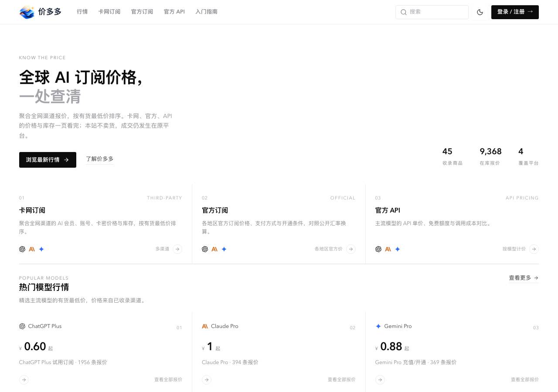Click 查看全部报价 in Claude Pro card
Viewport: 558px width, 392px height.
[x=342, y=380]
